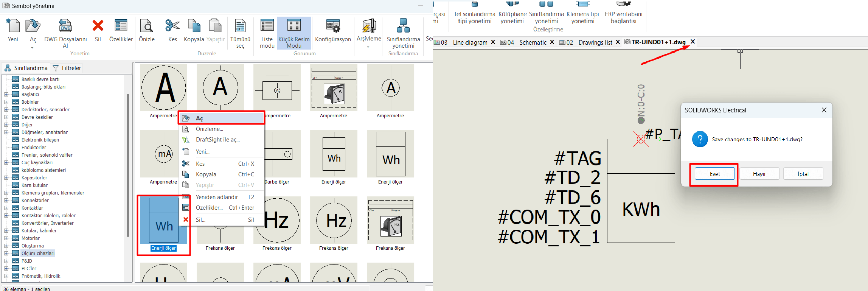Click the red Sil toolbar icon
The height and width of the screenshot is (291, 868).
click(98, 26)
